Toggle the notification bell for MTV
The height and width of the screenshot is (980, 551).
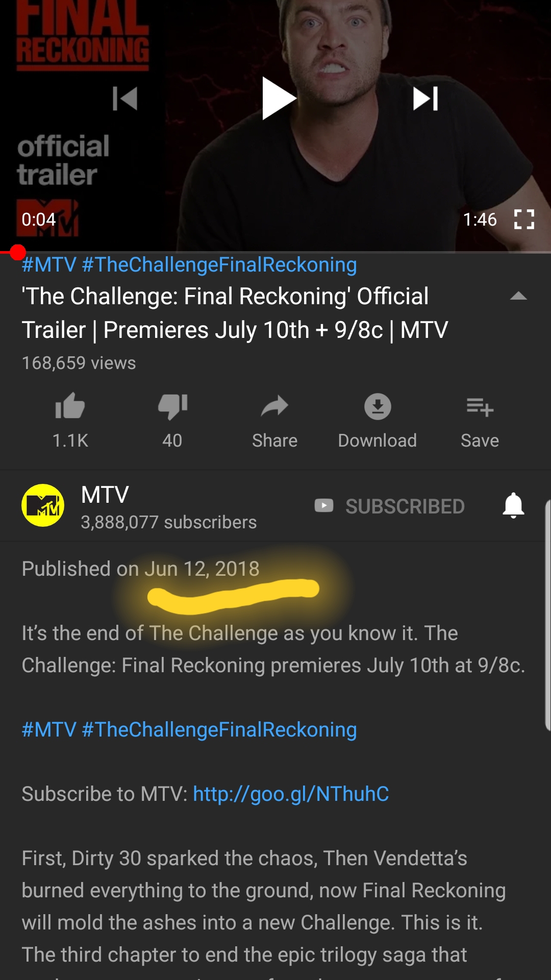pyautogui.click(x=513, y=506)
